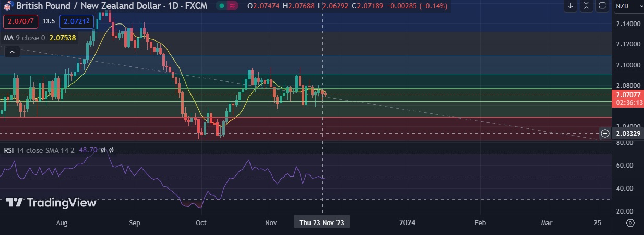644x235 pixels.
Task: Click the GBP/NZD flag symbol icon
Action: tap(8, 6)
